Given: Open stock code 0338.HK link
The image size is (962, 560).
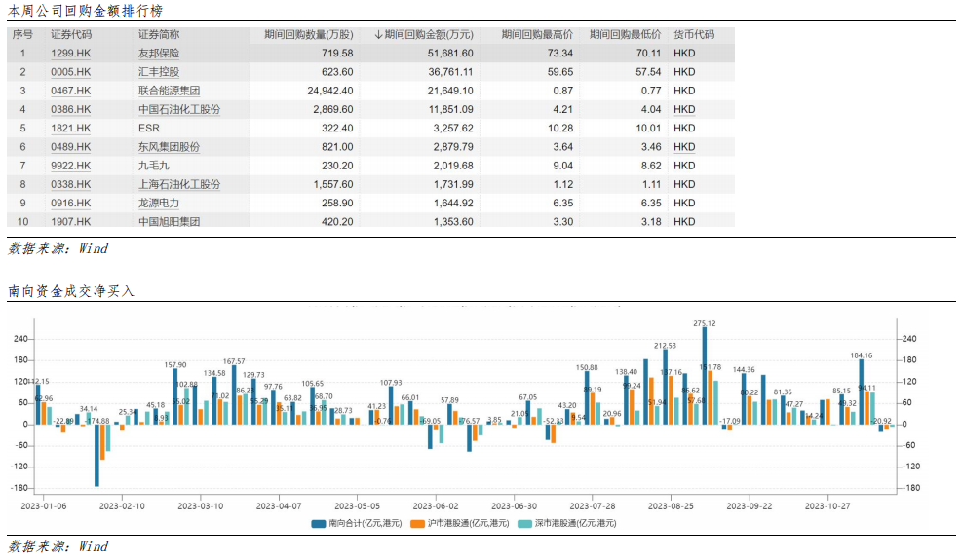Looking at the screenshot, I should [x=70, y=185].
